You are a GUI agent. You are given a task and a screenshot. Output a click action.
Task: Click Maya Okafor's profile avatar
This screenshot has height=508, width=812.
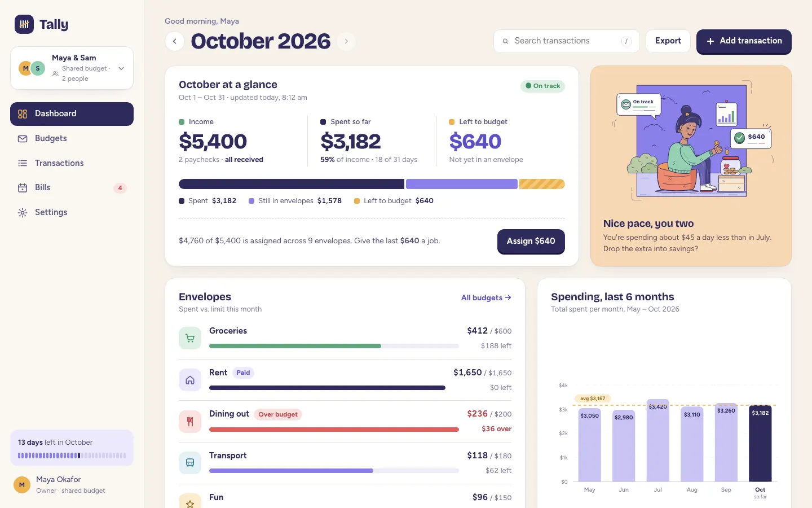[22, 485]
